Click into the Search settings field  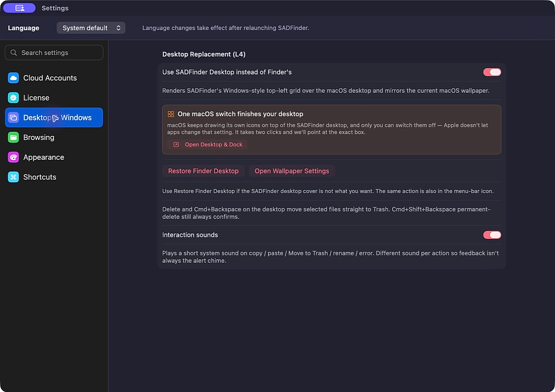point(54,53)
